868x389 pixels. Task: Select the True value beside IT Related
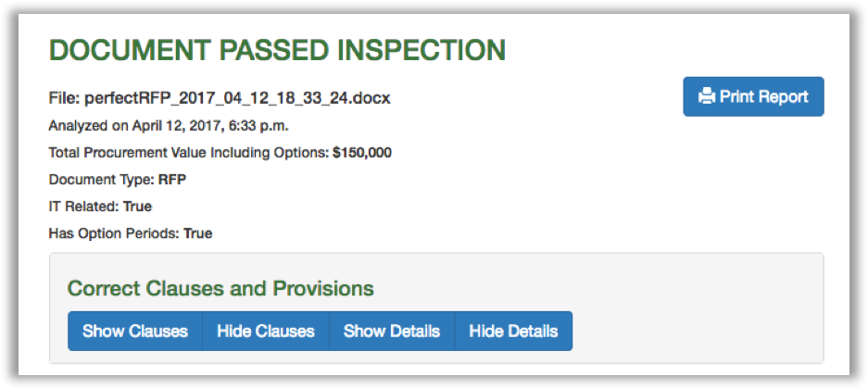click(137, 206)
